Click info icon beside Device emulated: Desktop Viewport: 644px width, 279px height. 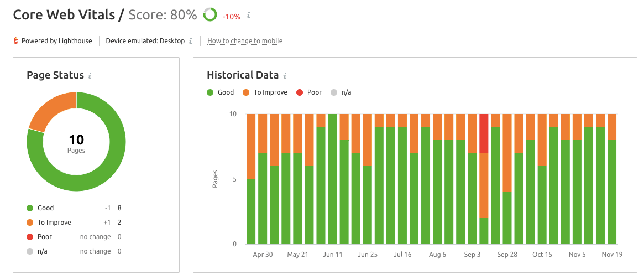coord(190,41)
